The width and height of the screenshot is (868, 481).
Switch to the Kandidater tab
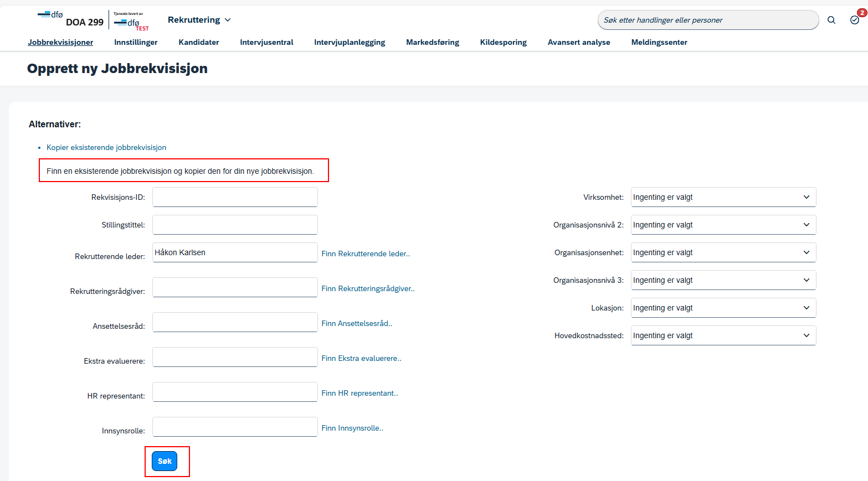click(199, 42)
